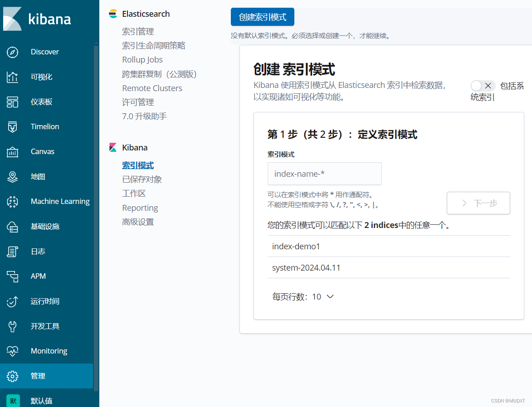The width and height of the screenshot is (532, 407).
Task: Click the Timelion shield icon
Action: click(13, 127)
